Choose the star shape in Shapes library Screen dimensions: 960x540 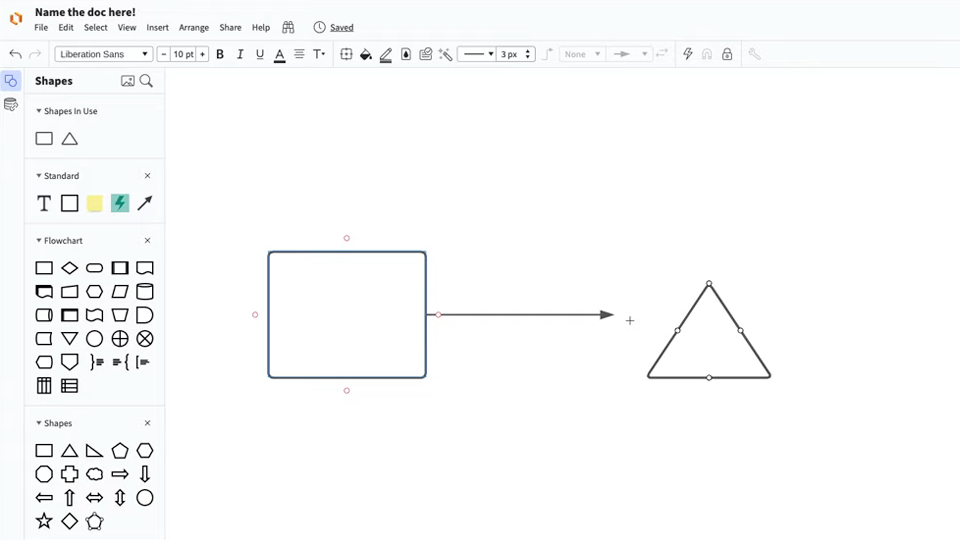[x=44, y=521]
